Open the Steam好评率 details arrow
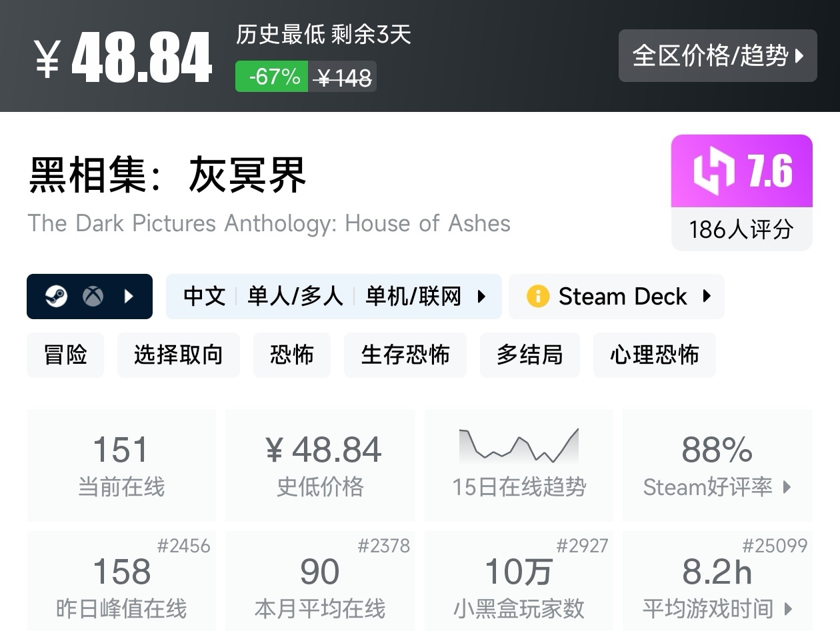 (x=787, y=487)
